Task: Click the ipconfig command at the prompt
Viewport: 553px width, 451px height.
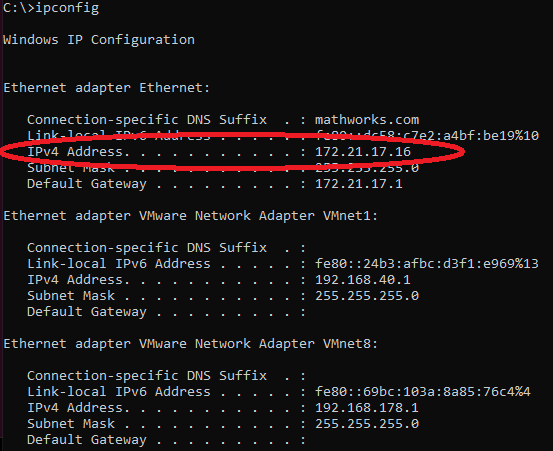Action: coord(67,8)
